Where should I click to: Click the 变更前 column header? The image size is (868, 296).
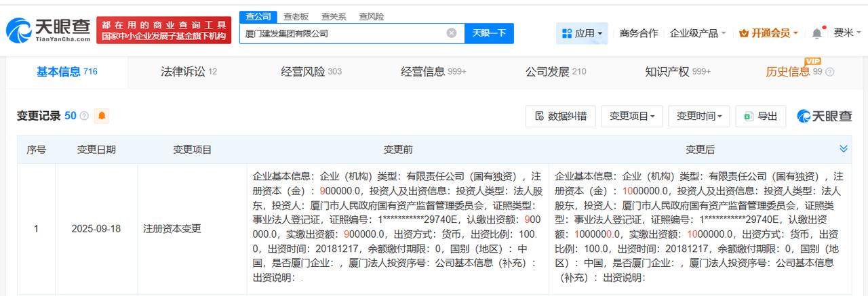point(398,150)
